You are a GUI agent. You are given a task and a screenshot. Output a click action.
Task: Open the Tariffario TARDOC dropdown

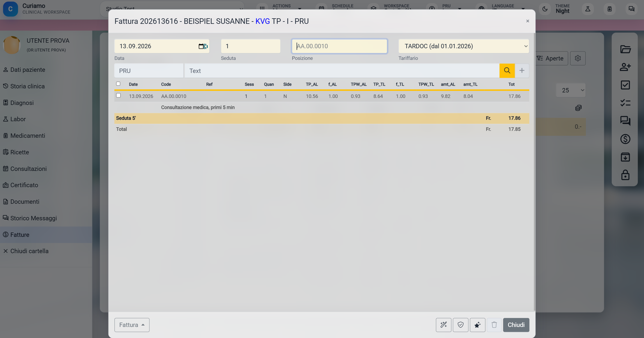464,46
